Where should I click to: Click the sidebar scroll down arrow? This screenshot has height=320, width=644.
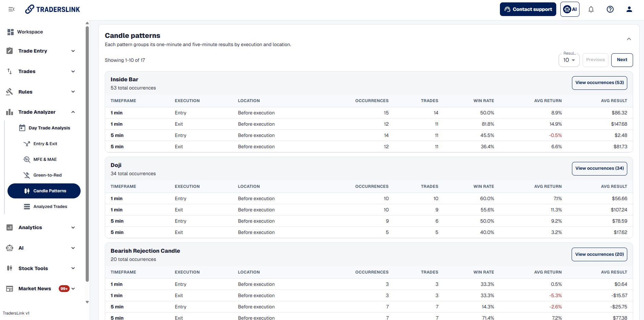[87, 302]
